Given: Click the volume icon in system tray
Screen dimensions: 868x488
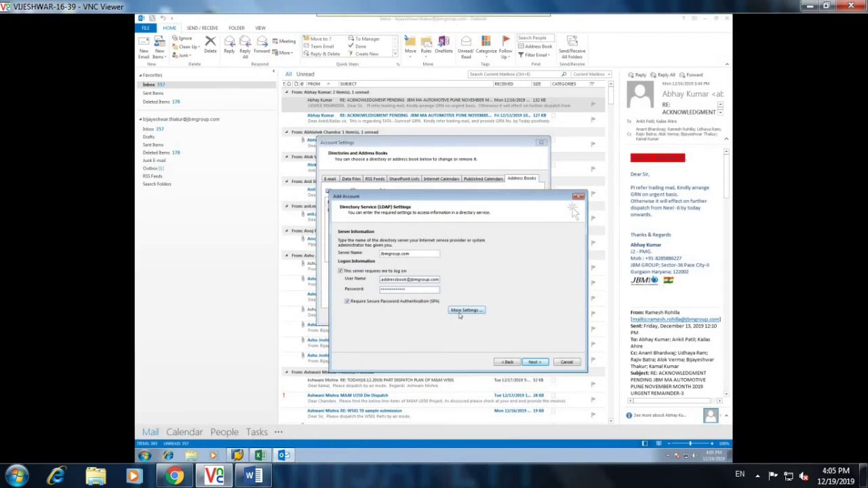Looking at the screenshot, I should tap(804, 476).
